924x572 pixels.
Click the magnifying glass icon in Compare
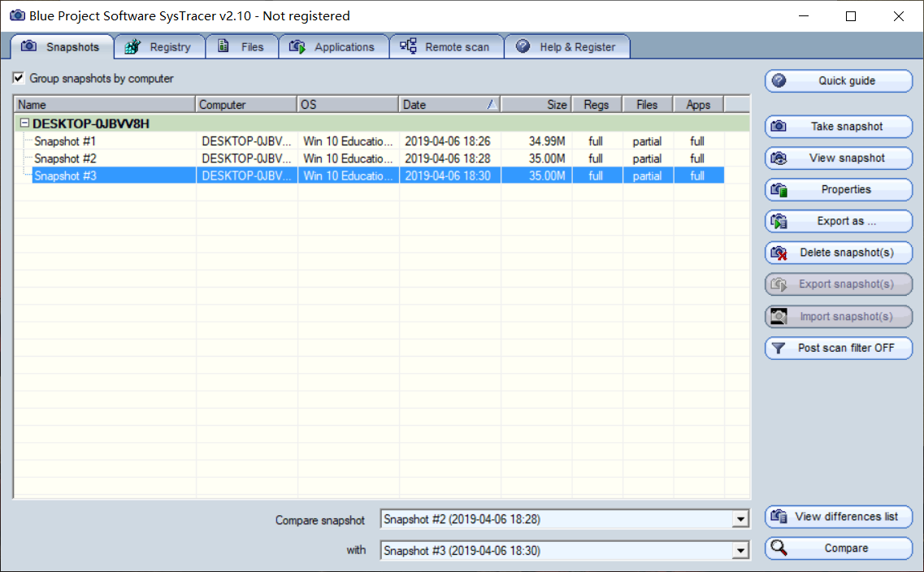coord(779,548)
